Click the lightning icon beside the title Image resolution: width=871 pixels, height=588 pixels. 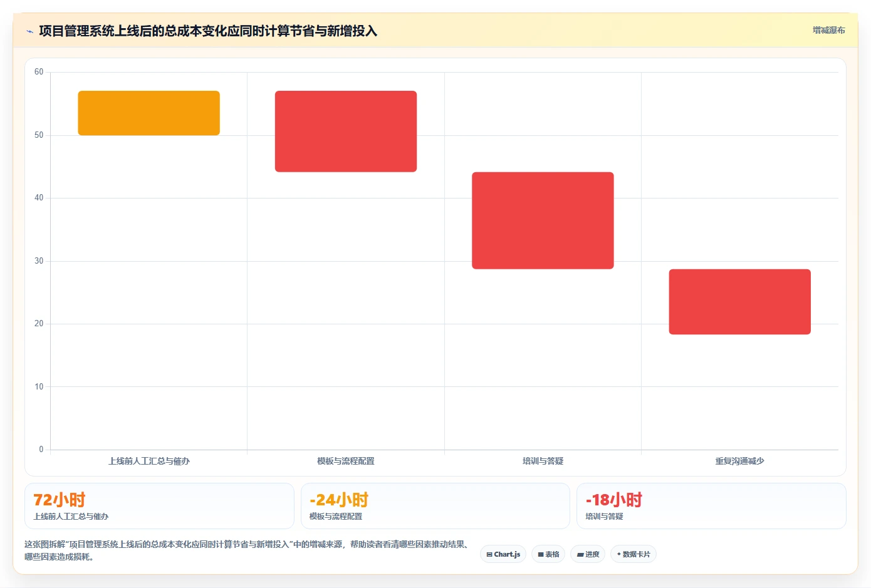click(29, 31)
